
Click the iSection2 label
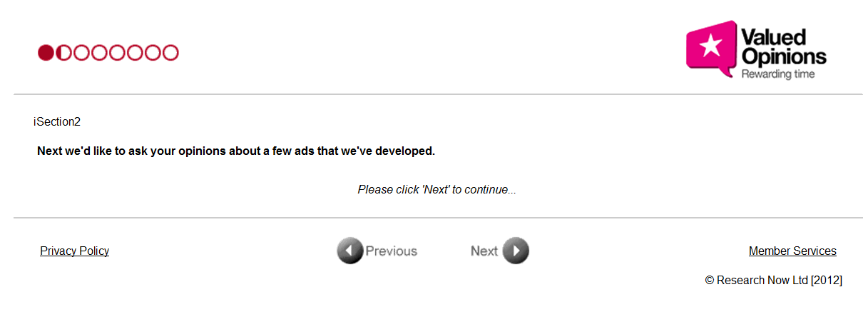57,121
